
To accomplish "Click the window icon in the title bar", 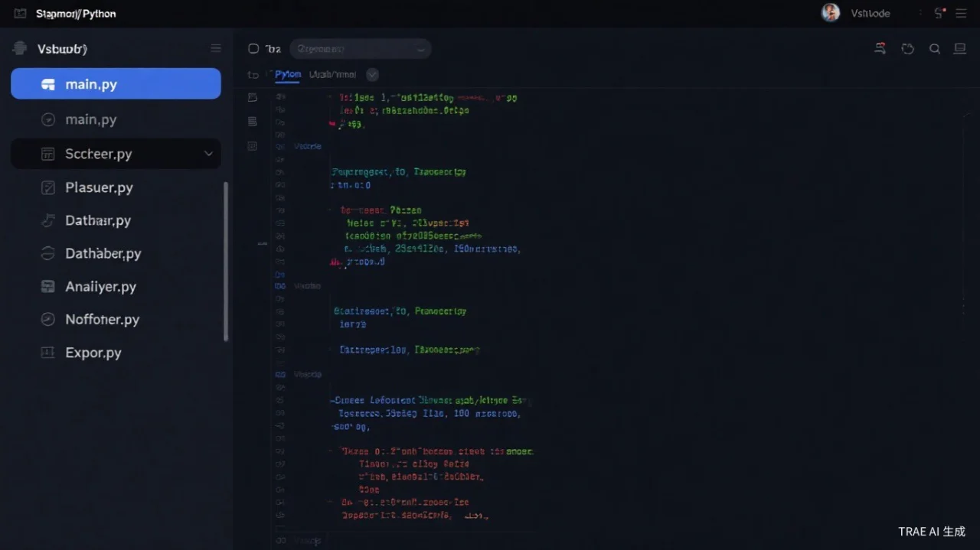I will [20, 14].
